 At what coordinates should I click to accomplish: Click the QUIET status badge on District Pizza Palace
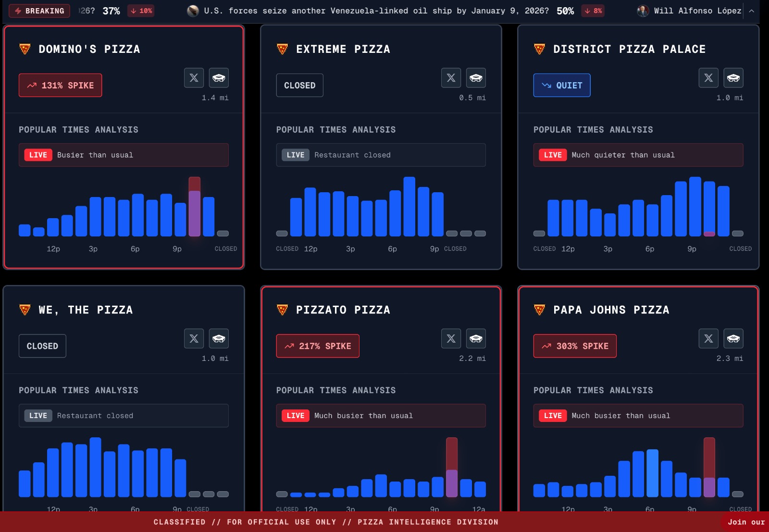562,86
